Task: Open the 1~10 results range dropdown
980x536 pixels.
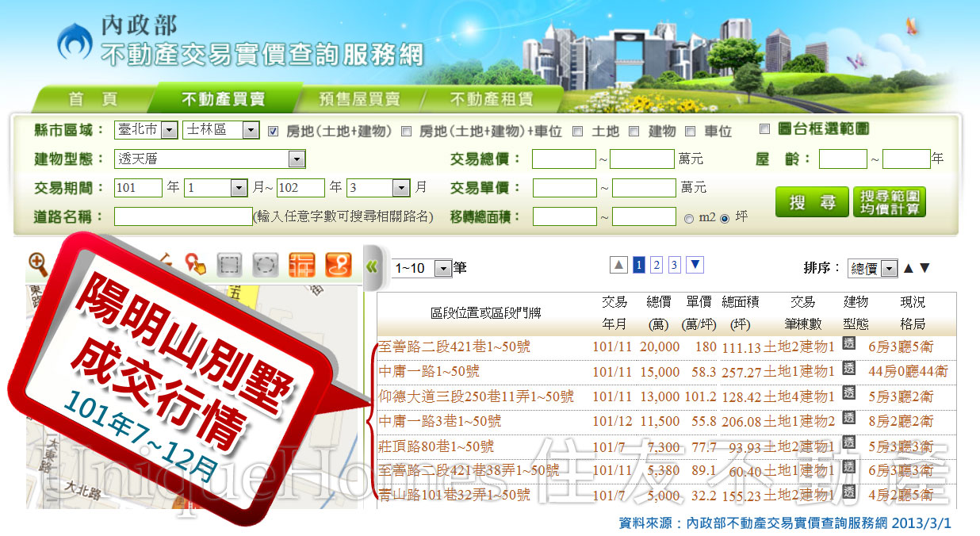Action: pyautogui.click(x=420, y=268)
